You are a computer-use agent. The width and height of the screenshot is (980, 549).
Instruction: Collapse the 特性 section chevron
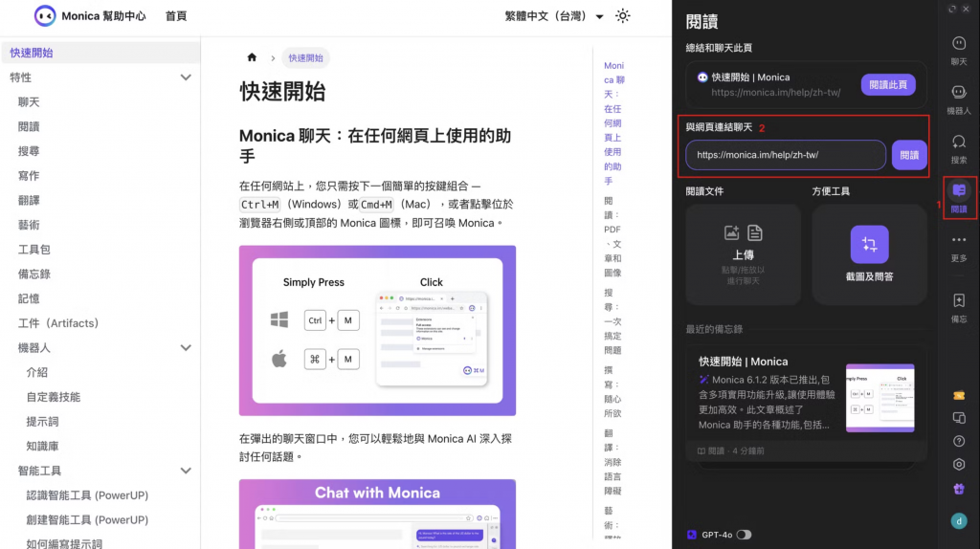coord(186,77)
